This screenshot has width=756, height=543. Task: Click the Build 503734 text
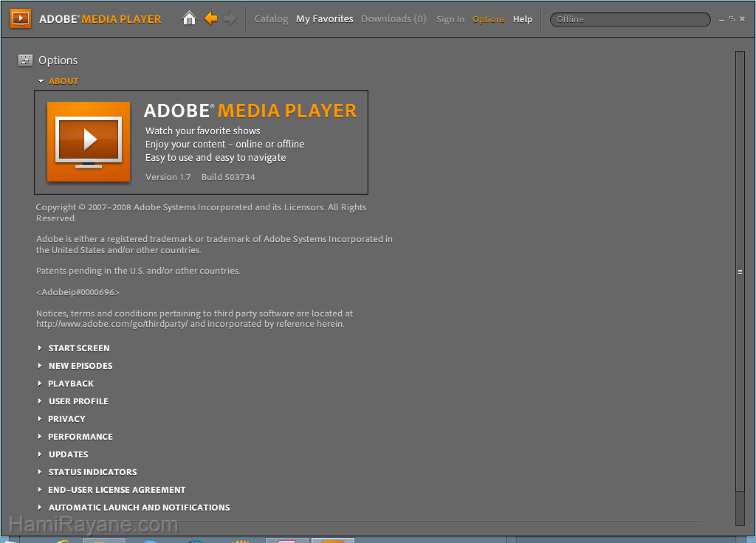[228, 177]
